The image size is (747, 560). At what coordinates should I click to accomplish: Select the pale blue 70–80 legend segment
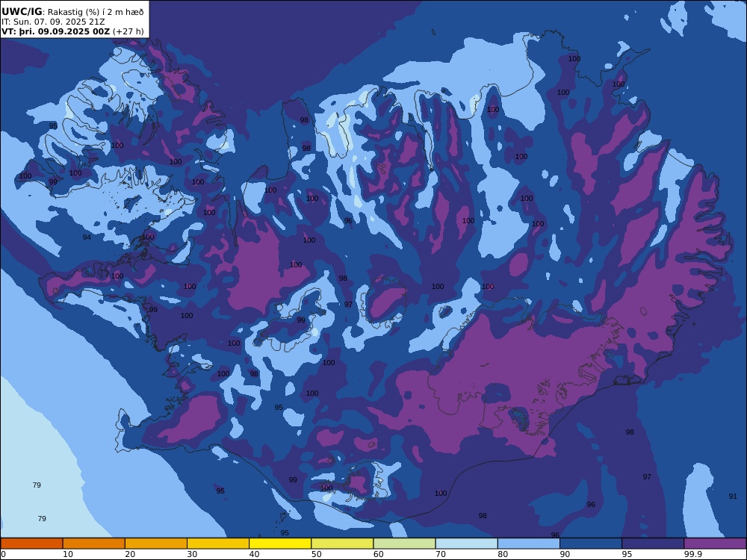pos(467,544)
